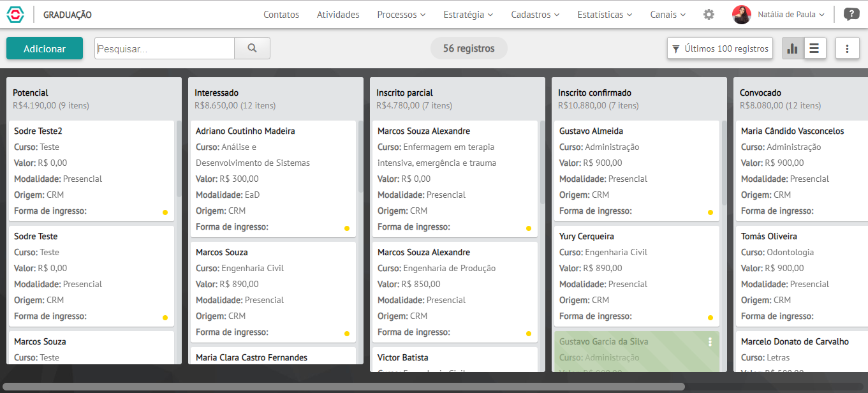
Task: Open card menu on Gustavo Garcia da Silva
Action: (x=710, y=342)
